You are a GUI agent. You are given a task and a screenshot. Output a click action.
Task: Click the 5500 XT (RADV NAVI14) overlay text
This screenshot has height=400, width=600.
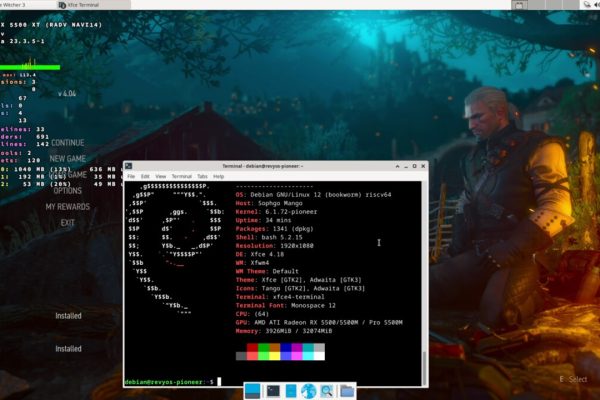click(x=56, y=24)
